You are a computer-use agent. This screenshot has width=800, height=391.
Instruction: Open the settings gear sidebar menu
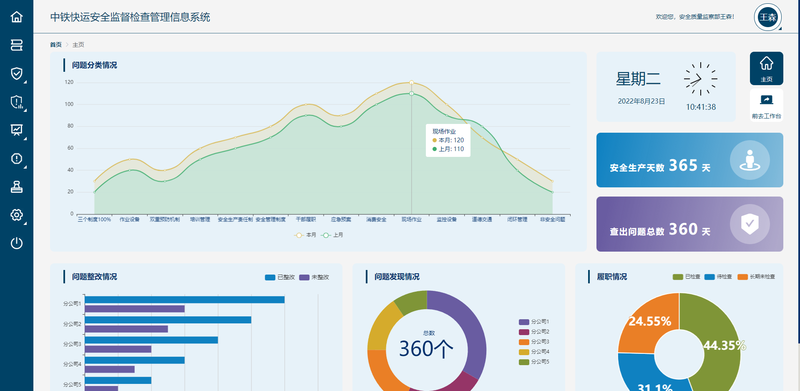(x=16, y=215)
